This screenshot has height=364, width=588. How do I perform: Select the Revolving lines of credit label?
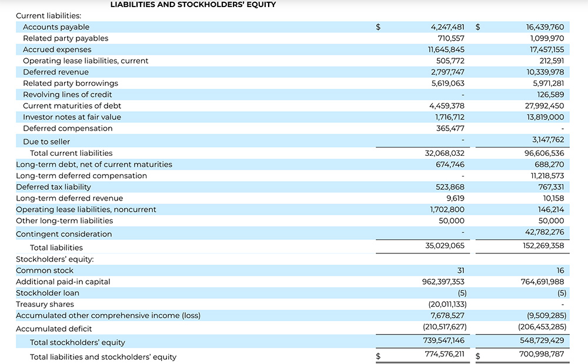click(68, 95)
